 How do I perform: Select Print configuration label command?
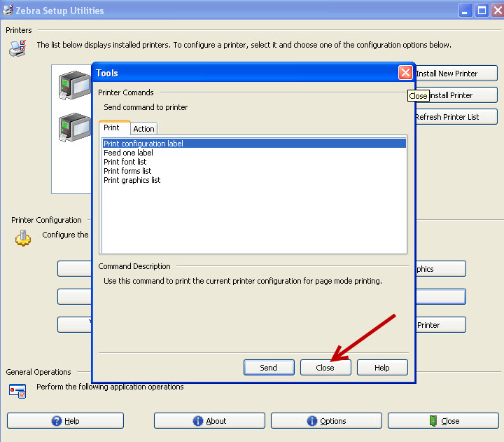click(143, 144)
